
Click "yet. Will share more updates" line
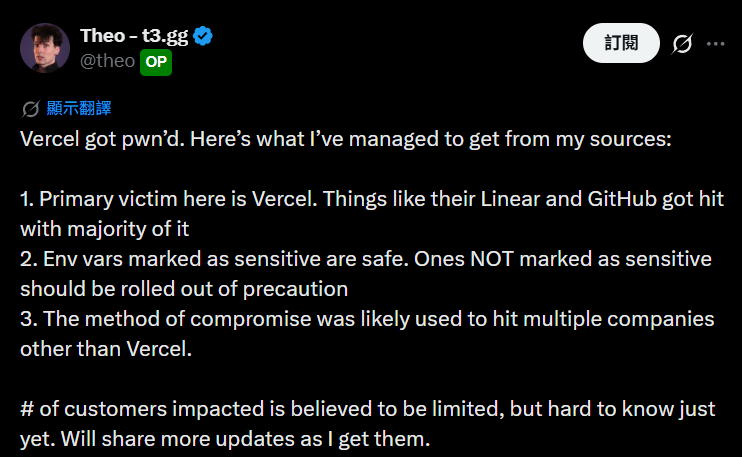tap(225, 439)
